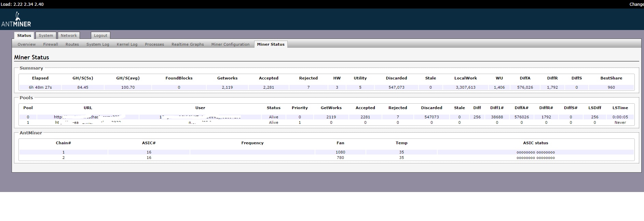Click the Pool 0 Alive status
644x221 pixels.
point(274,117)
